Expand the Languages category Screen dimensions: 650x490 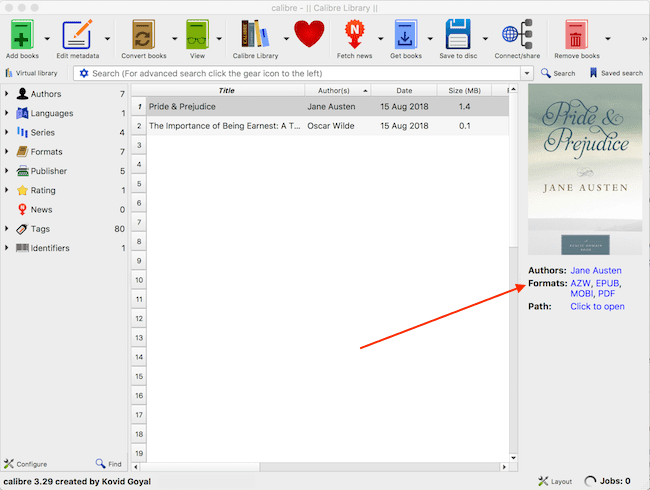7,113
